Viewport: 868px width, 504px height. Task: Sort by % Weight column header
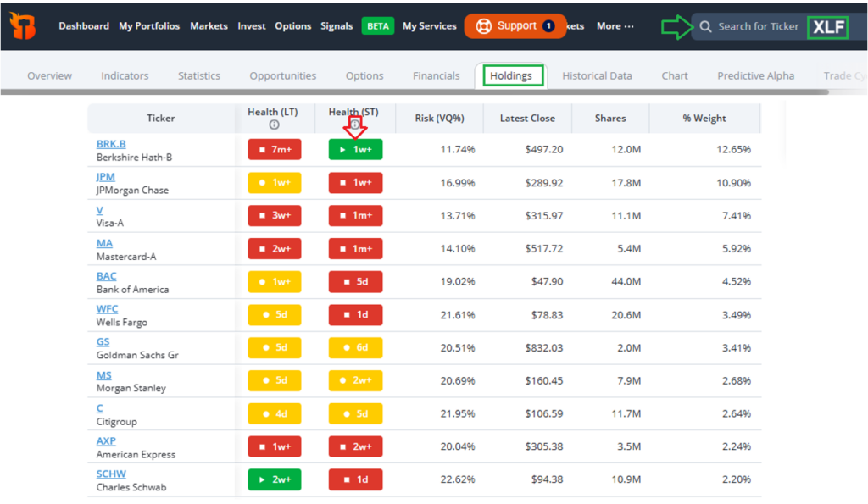click(x=704, y=119)
